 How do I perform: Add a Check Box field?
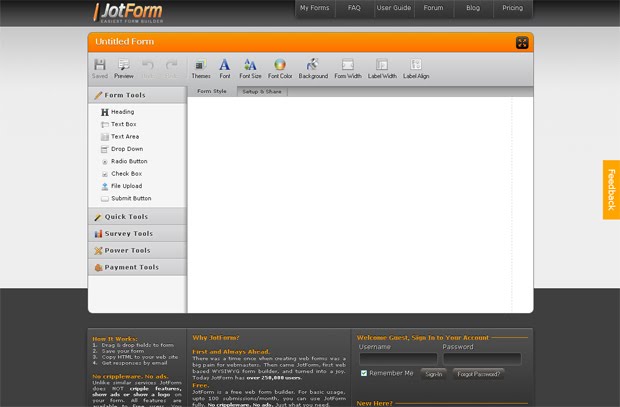pos(121,174)
